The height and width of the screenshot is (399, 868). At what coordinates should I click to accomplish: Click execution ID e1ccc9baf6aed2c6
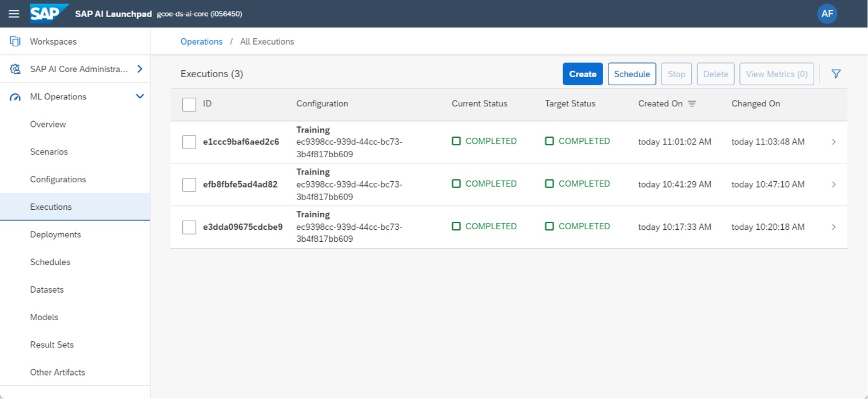click(x=241, y=142)
